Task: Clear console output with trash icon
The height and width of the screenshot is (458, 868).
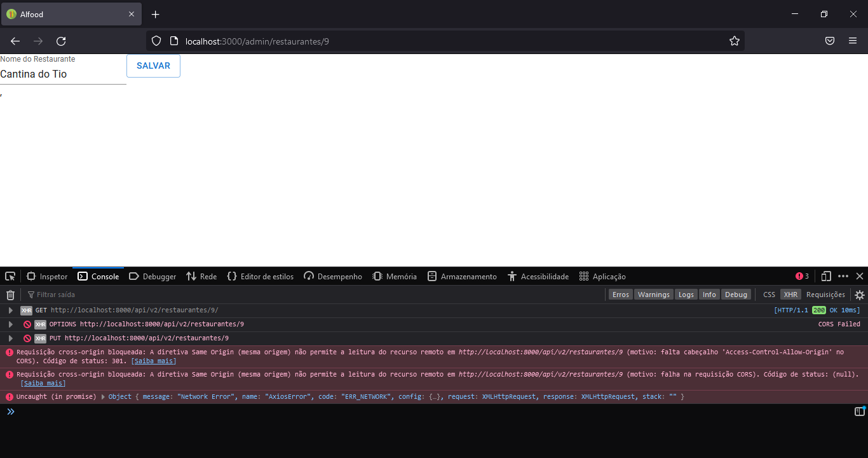Action: [10, 295]
